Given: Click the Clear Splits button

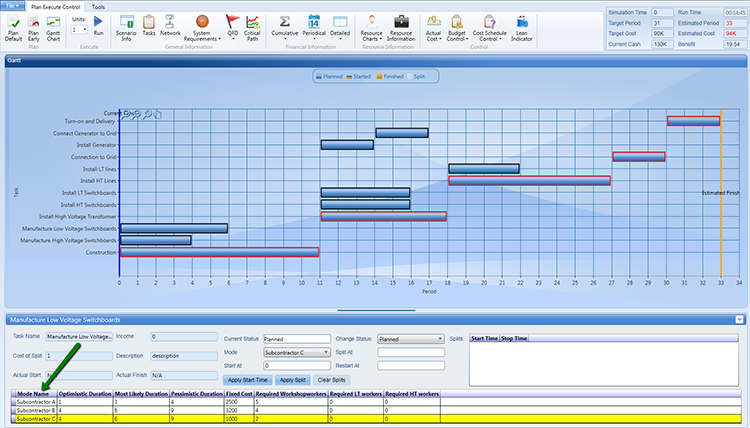Looking at the screenshot, I should 331,380.
